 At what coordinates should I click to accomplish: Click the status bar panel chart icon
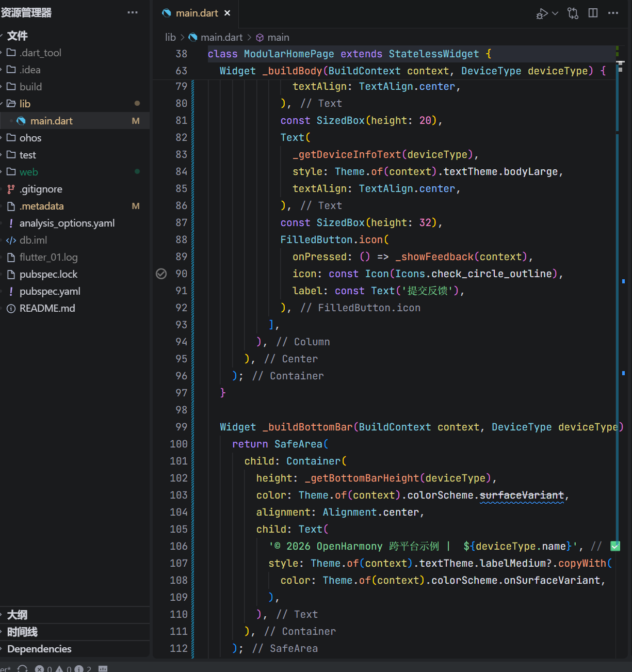coord(103,668)
